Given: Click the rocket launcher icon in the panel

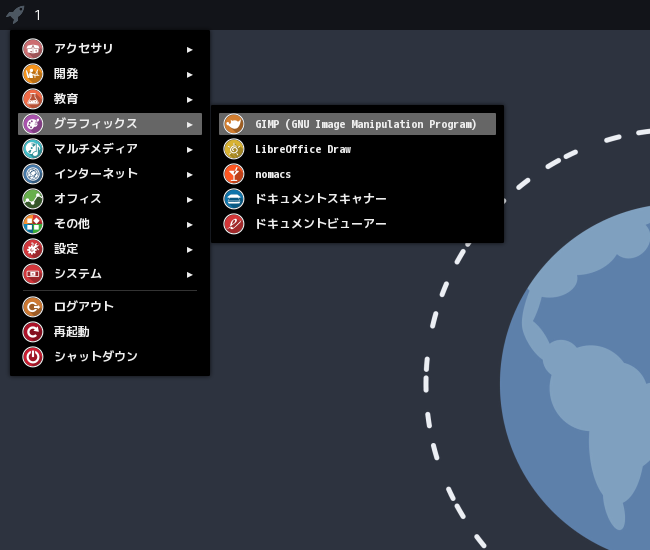Looking at the screenshot, I should click(15, 15).
